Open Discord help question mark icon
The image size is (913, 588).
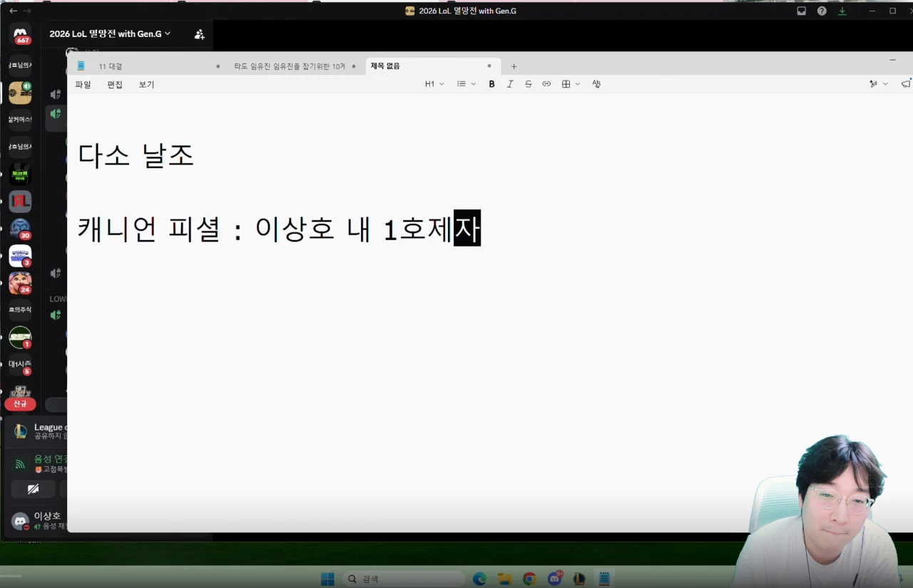[x=822, y=11]
